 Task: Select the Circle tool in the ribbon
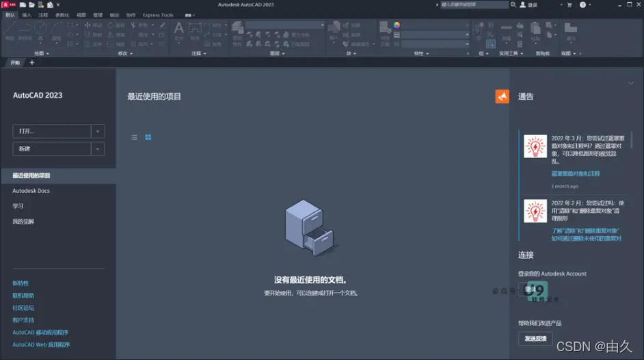point(40,30)
